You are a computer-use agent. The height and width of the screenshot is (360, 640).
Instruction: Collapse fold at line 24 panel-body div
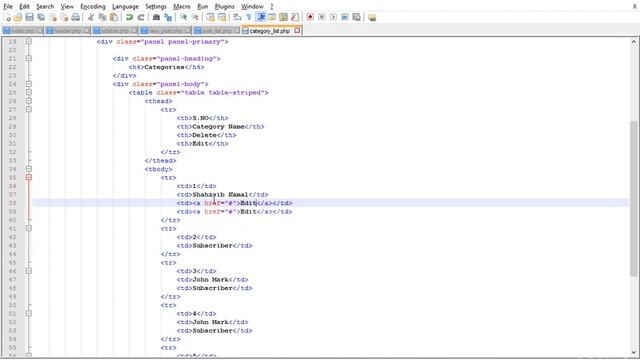click(x=29, y=84)
